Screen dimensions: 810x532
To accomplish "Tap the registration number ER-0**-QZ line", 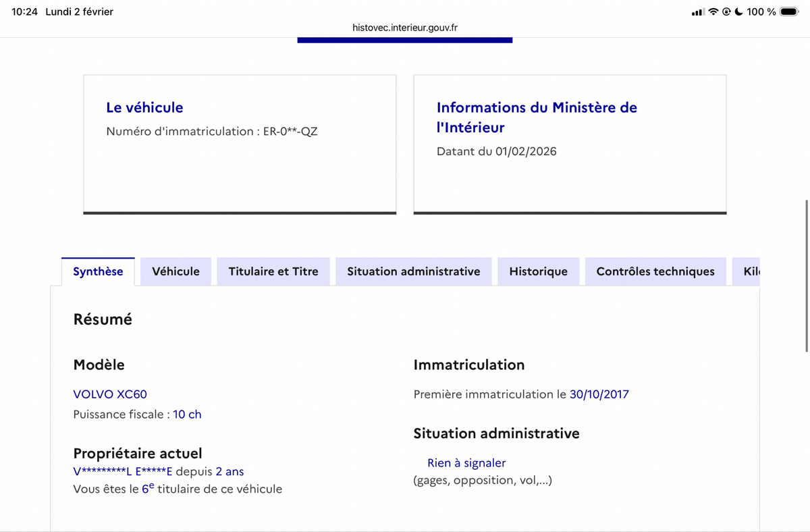I will 212,132.
